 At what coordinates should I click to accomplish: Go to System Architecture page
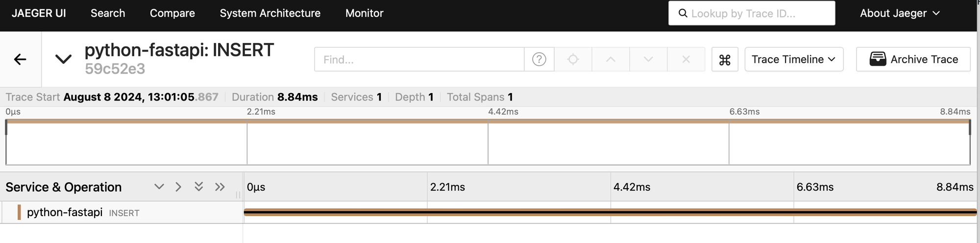coord(270,13)
